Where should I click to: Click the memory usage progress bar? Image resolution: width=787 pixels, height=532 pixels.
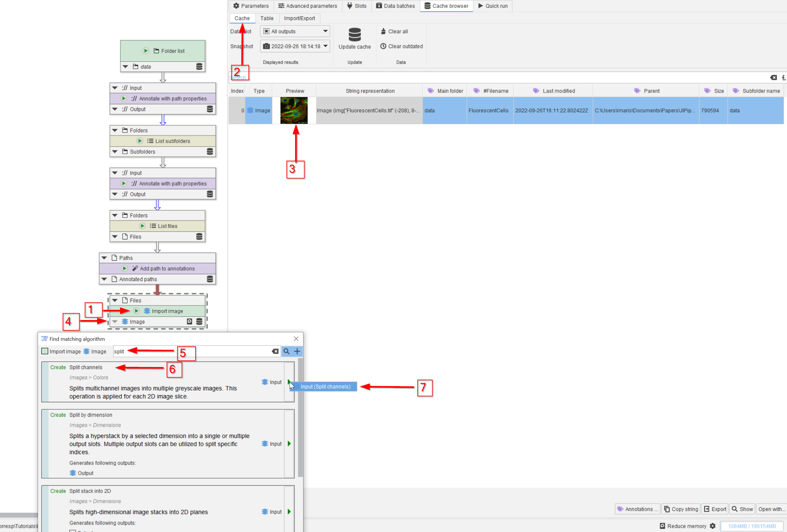coord(752,526)
